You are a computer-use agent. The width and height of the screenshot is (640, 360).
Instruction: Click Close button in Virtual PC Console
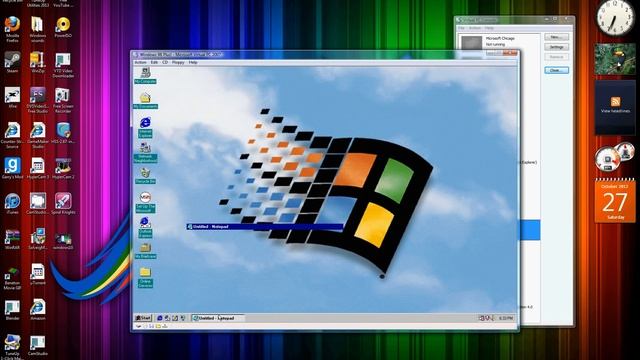tap(556, 71)
